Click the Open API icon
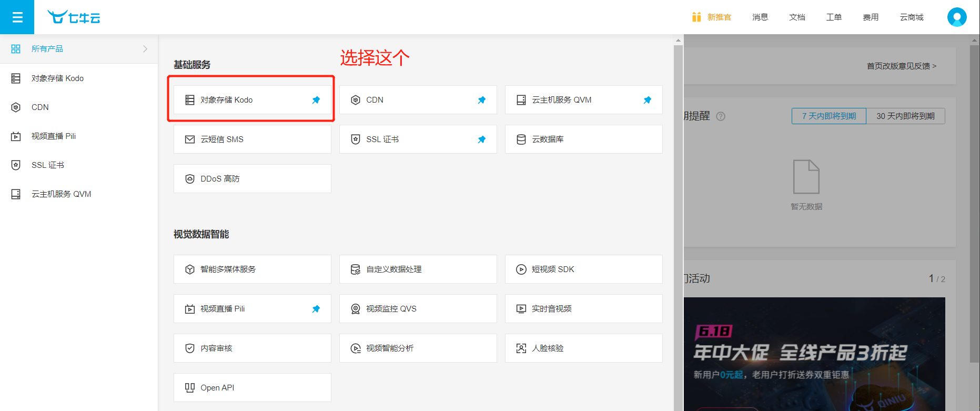The width and height of the screenshot is (980, 411). (190, 388)
